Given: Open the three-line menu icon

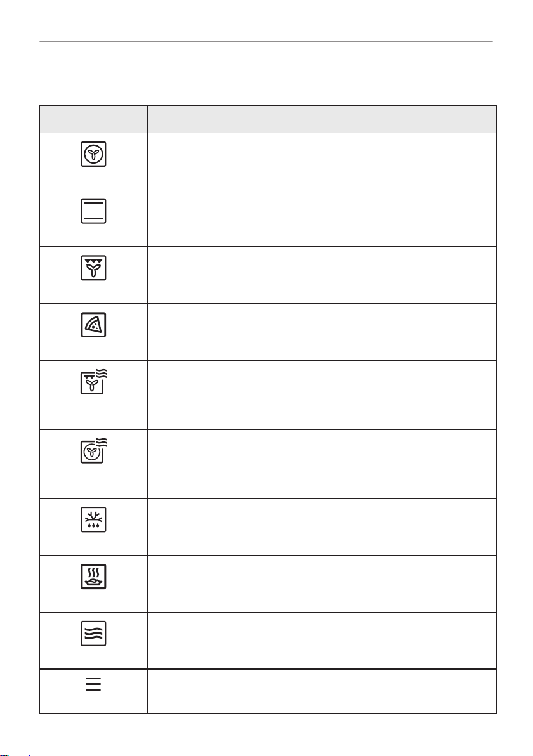Looking at the screenshot, I should click(93, 684).
